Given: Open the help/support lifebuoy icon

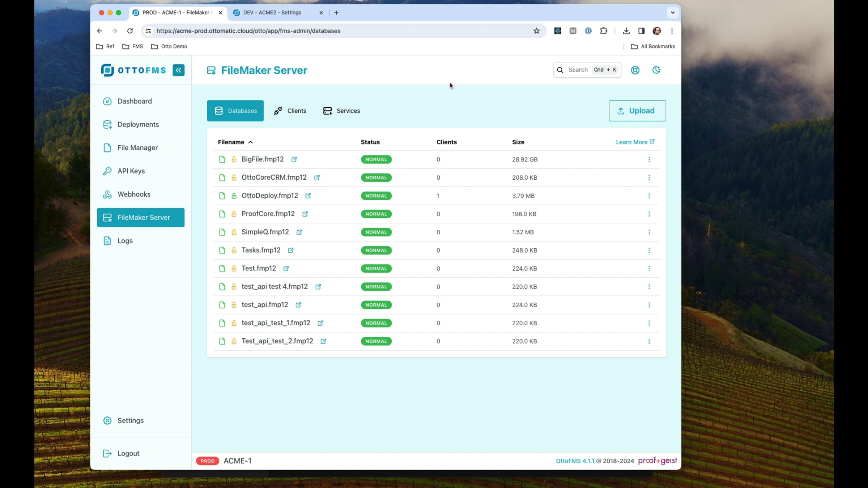Looking at the screenshot, I should [x=635, y=70].
